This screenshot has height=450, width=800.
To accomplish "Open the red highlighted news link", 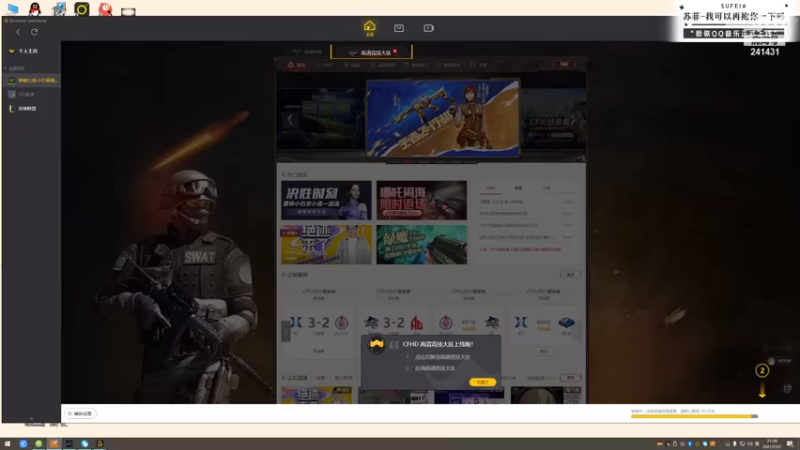I will pos(520,249).
